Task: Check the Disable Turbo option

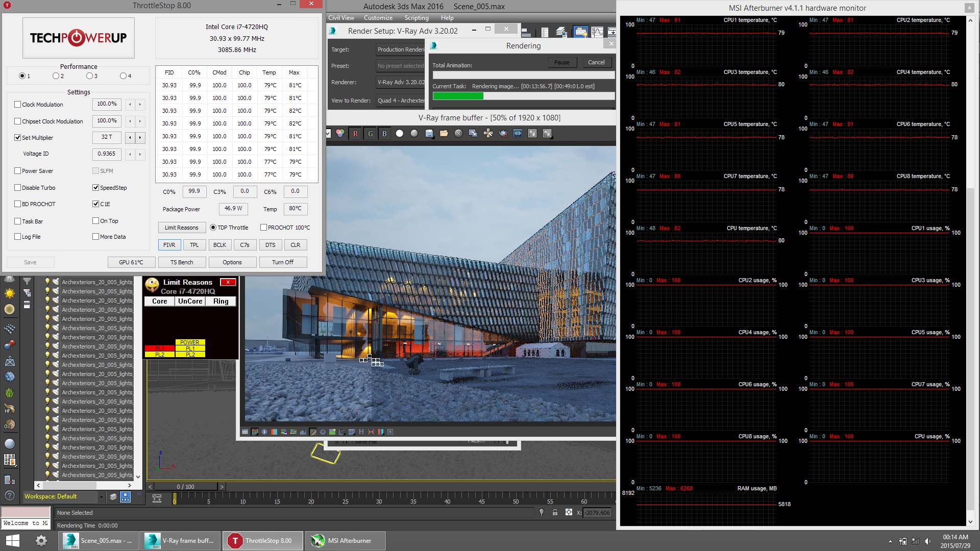Action: 18,188
